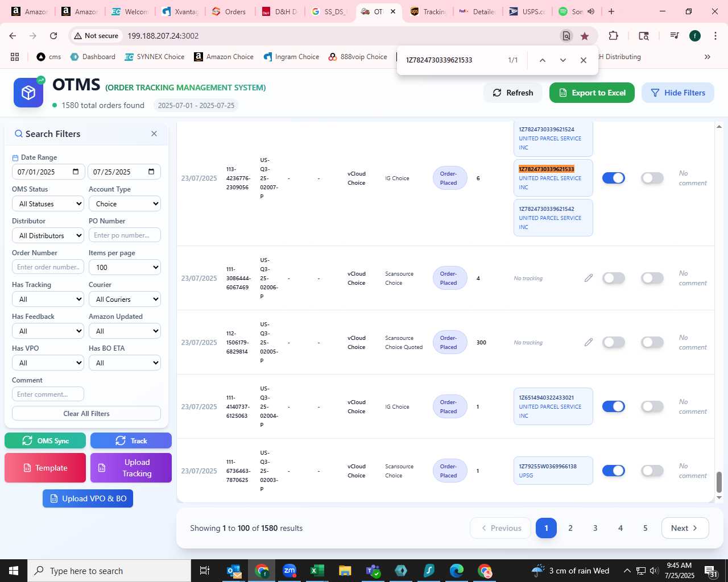Viewport: 728px width, 582px height.
Task: Go to results page 3
Action: tap(595, 528)
